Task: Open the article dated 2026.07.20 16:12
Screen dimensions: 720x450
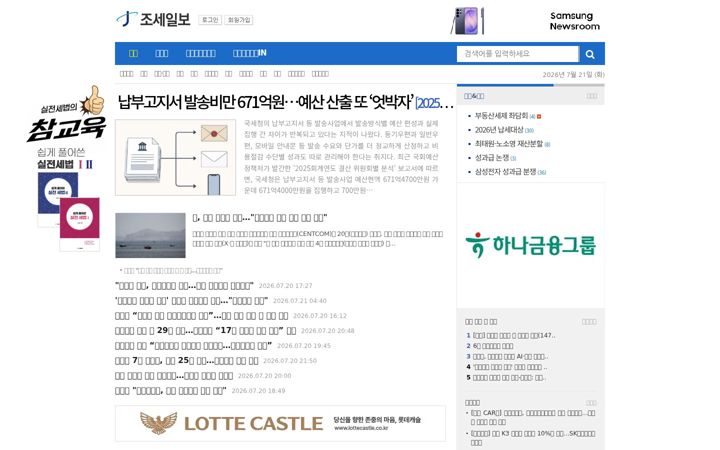Action: pos(201,316)
